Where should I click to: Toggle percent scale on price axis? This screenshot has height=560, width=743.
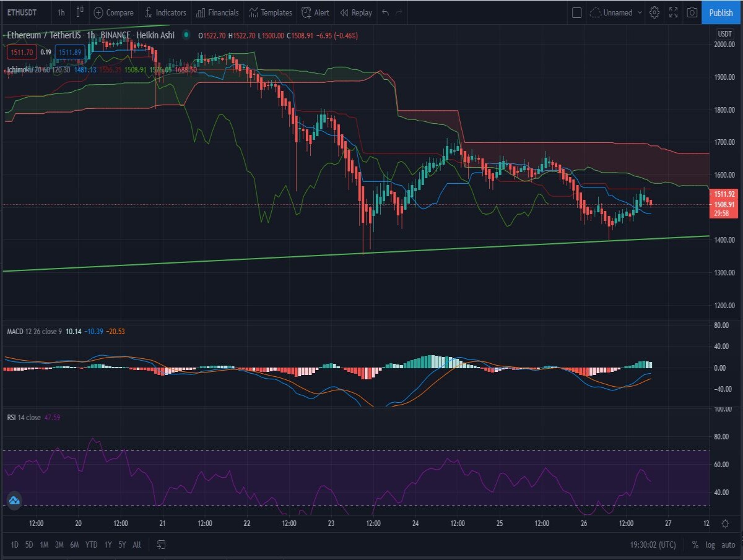coord(695,545)
